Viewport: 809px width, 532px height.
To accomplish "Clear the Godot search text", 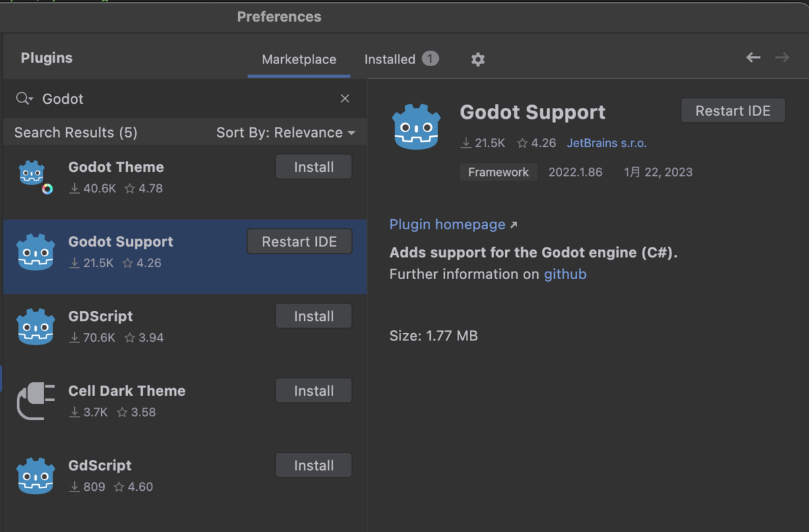I will click(344, 98).
